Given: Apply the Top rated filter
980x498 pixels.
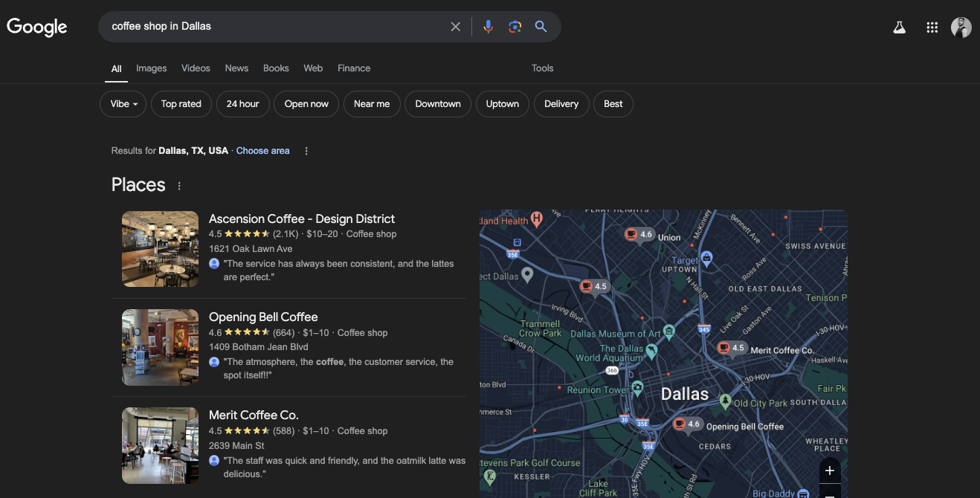Looking at the screenshot, I should point(181,104).
